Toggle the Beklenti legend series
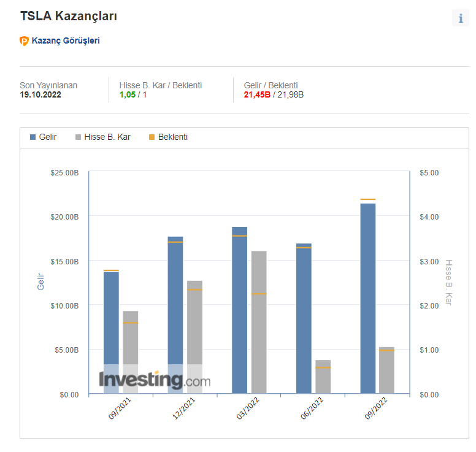This screenshot has width=476, height=452. click(x=172, y=137)
